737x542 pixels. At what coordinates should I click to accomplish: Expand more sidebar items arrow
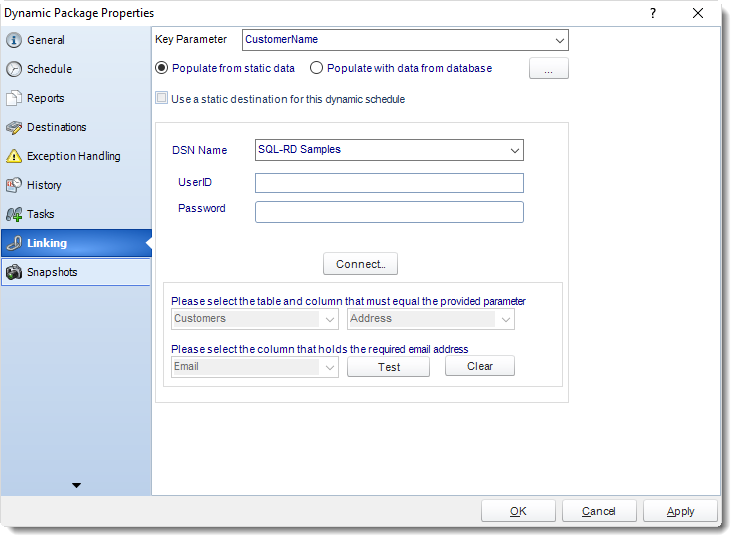[x=76, y=485]
